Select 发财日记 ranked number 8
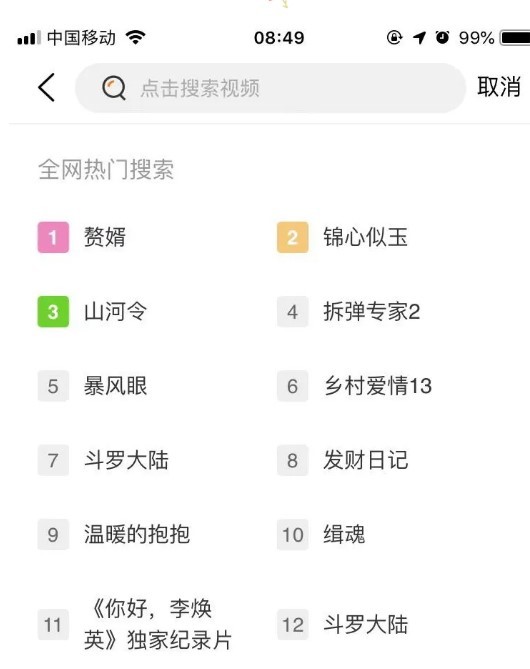 (x=365, y=460)
